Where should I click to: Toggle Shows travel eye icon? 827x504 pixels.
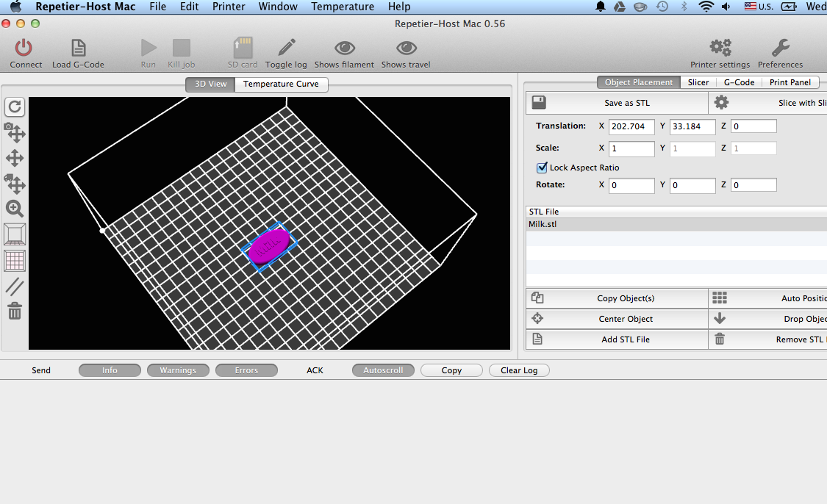[406, 48]
